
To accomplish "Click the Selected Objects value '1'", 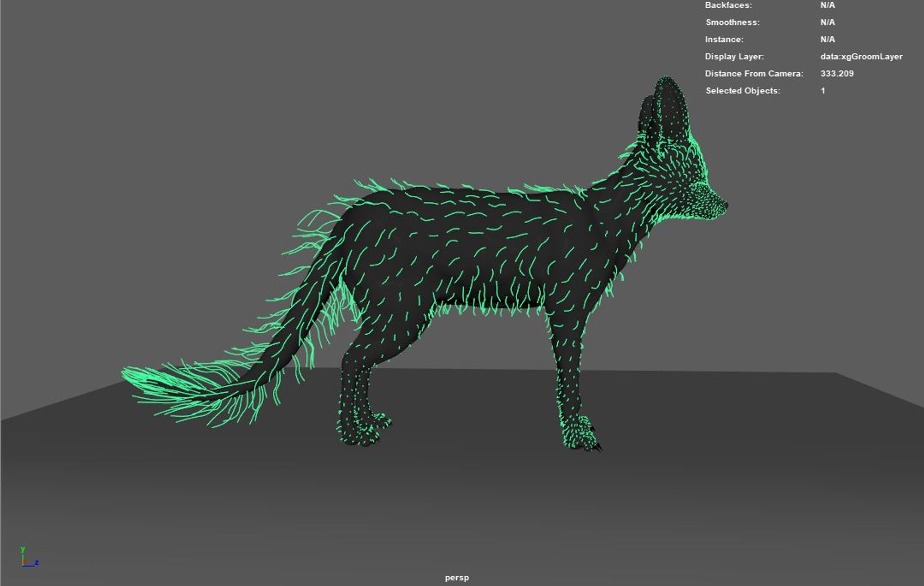I will pyautogui.click(x=823, y=91).
